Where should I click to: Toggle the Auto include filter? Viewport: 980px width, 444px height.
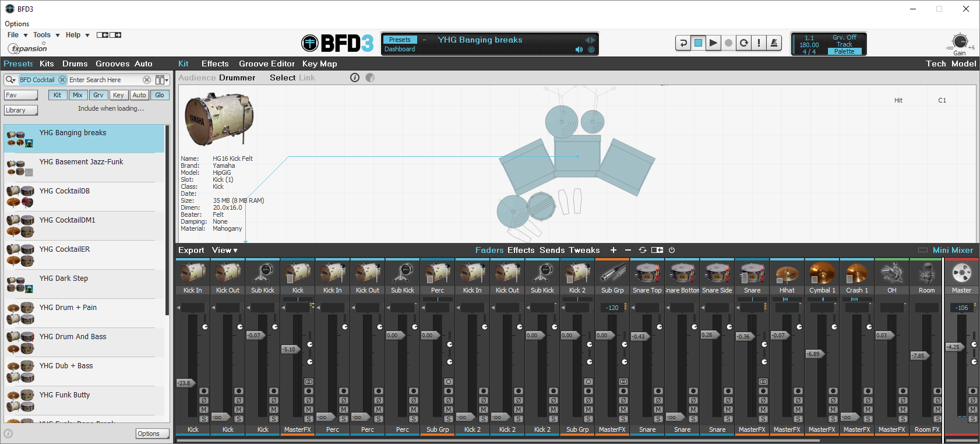(x=139, y=95)
